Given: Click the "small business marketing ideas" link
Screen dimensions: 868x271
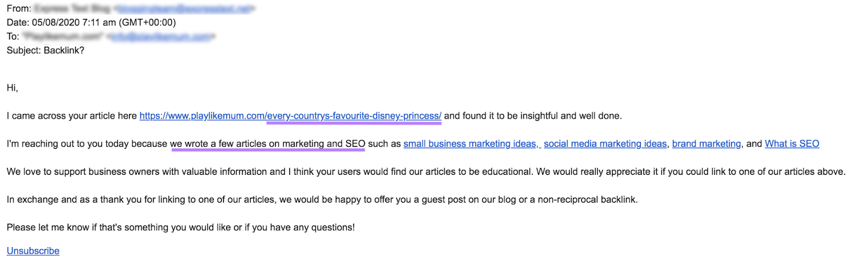Looking at the screenshot, I should click(x=470, y=144).
